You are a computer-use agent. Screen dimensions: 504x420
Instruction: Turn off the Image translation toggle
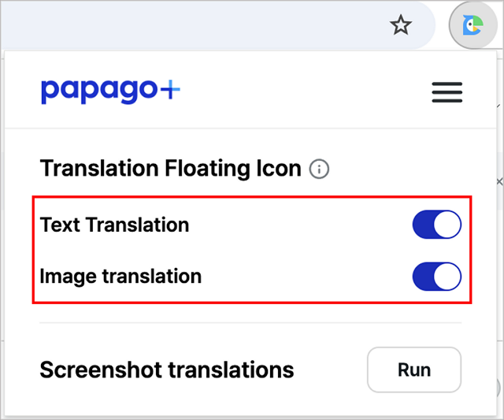[437, 277]
